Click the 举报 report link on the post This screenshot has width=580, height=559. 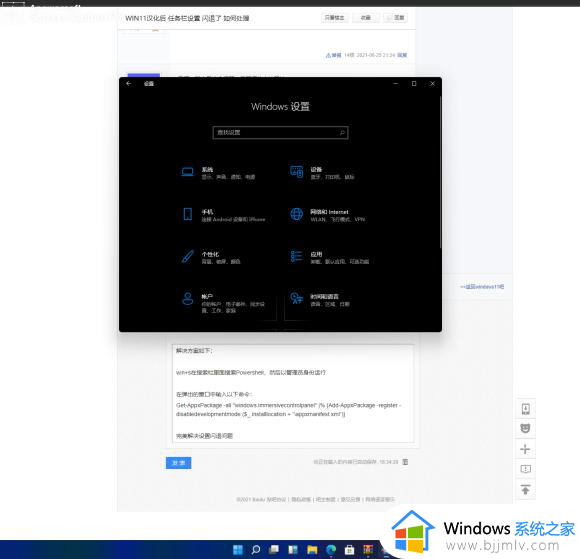[x=333, y=55]
